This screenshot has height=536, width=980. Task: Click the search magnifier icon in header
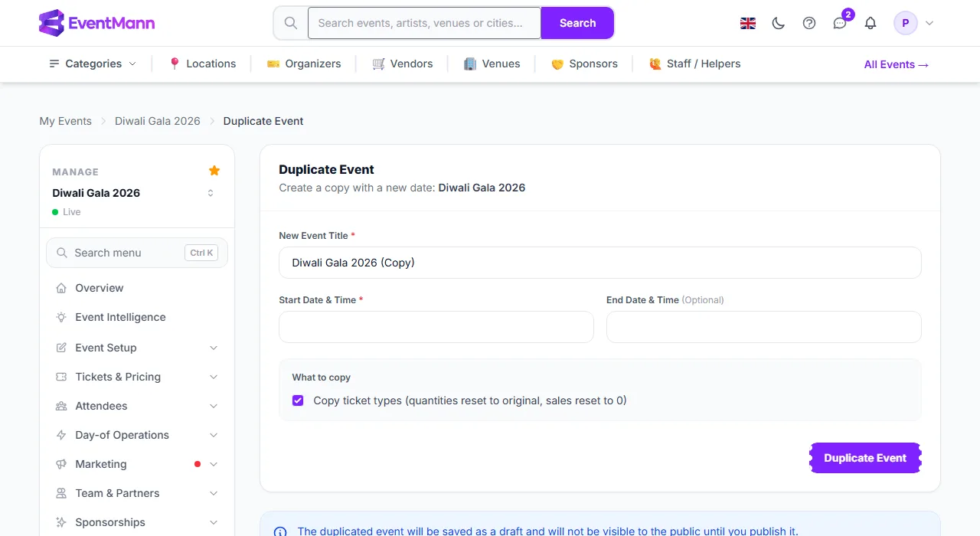point(291,23)
